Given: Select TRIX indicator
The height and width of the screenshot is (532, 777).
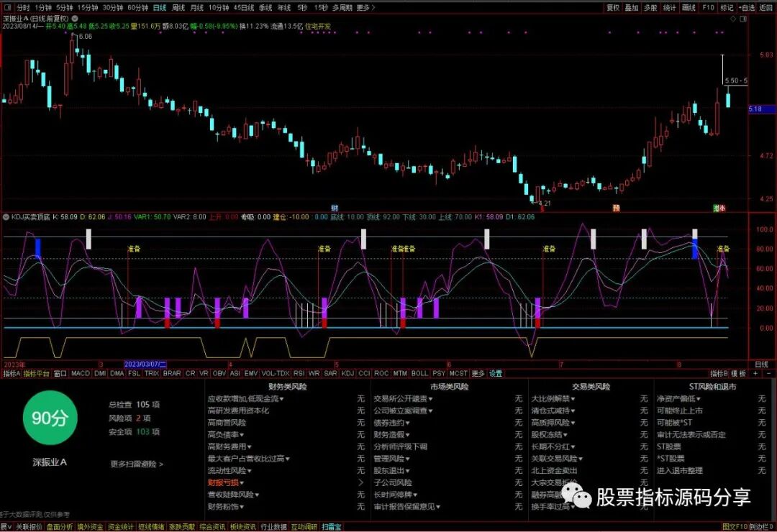Looking at the screenshot, I should [152, 374].
